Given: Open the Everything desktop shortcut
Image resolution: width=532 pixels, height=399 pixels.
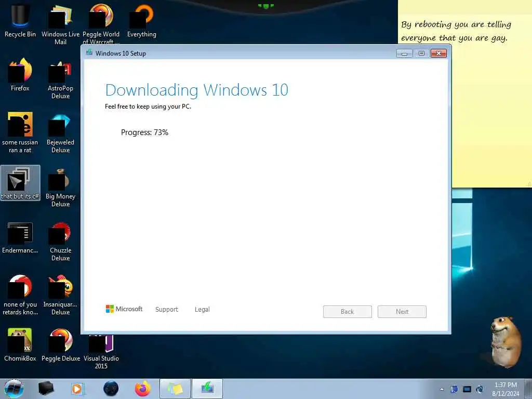Looking at the screenshot, I should pyautogui.click(x=141, y=20).
